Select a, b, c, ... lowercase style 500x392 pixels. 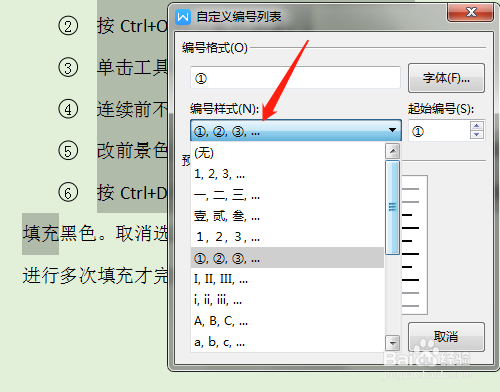pyautogui.click(x=287, y=342)
